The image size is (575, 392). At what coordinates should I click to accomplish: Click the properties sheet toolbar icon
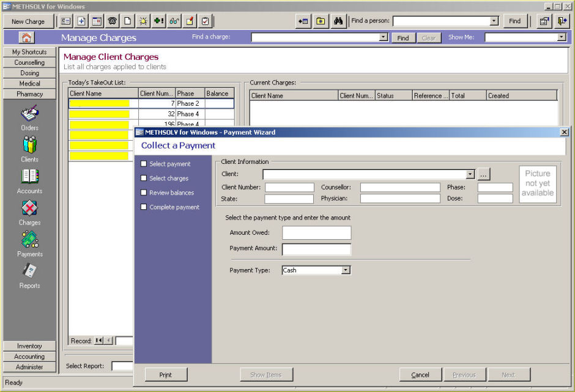tap(544, 21)
